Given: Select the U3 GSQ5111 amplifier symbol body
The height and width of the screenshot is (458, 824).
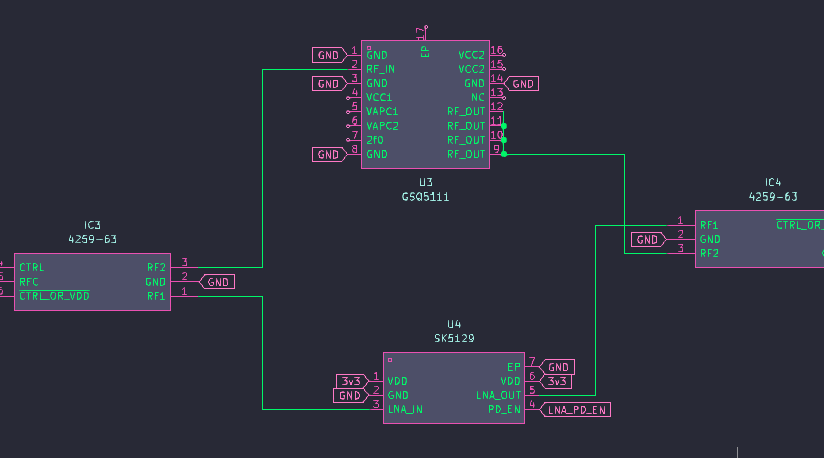Looking at the screenshot, I should [425, 110].
